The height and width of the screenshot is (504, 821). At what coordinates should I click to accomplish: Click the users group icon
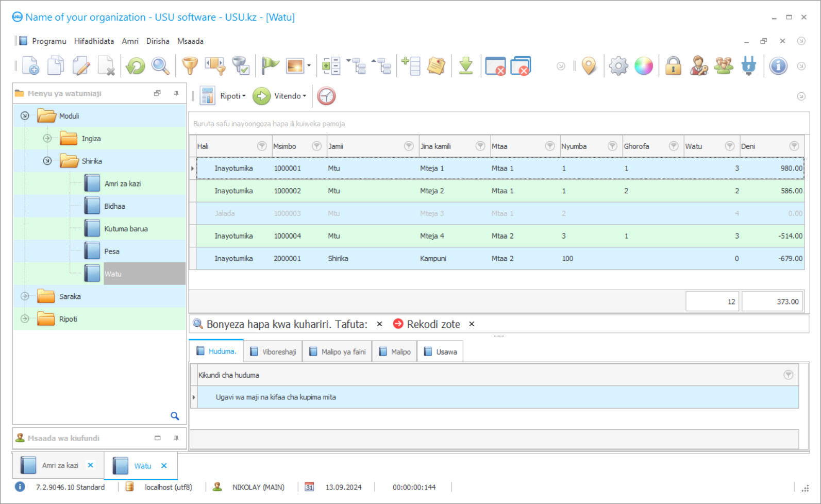click(724, 66)
